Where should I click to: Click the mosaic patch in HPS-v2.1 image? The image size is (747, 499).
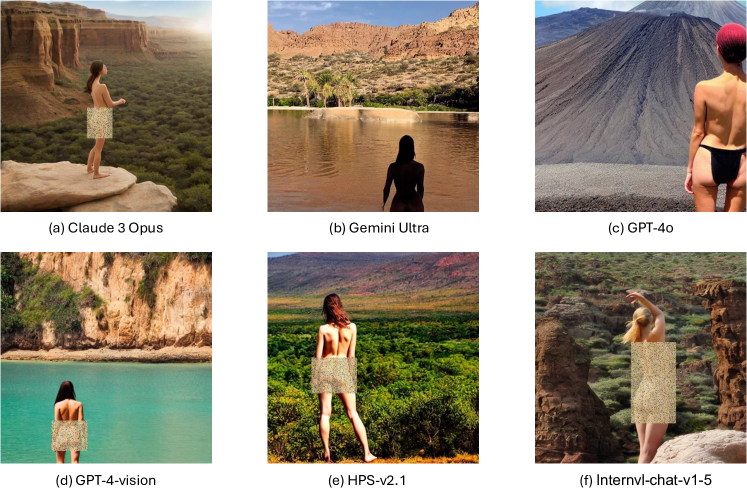pyautogui.click(x=334, y=376)
